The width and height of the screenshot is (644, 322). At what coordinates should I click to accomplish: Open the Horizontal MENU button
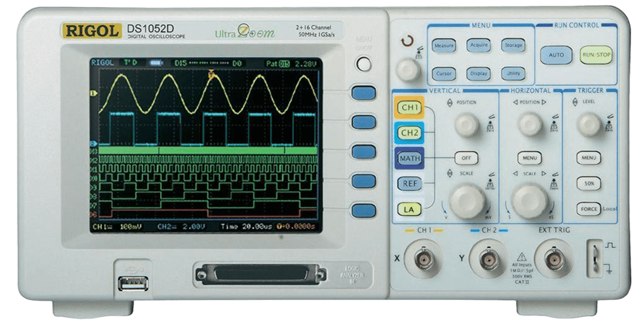[x=529, y=158]
